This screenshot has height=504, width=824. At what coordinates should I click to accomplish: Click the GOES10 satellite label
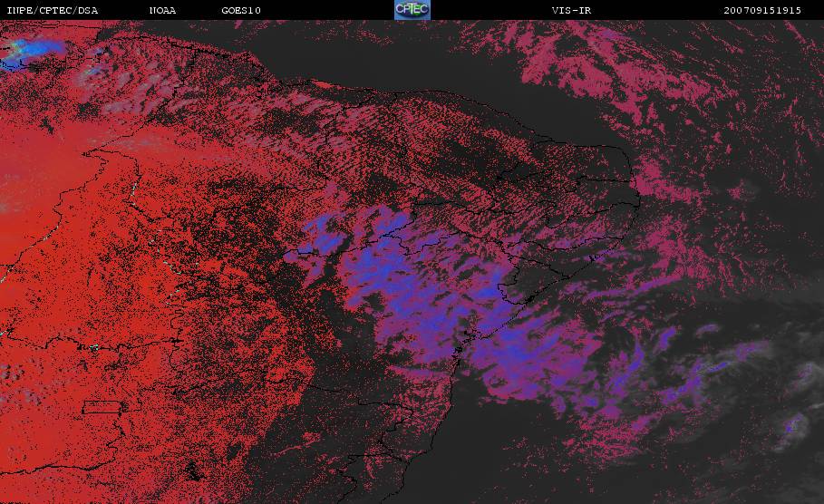pos(241,11)
